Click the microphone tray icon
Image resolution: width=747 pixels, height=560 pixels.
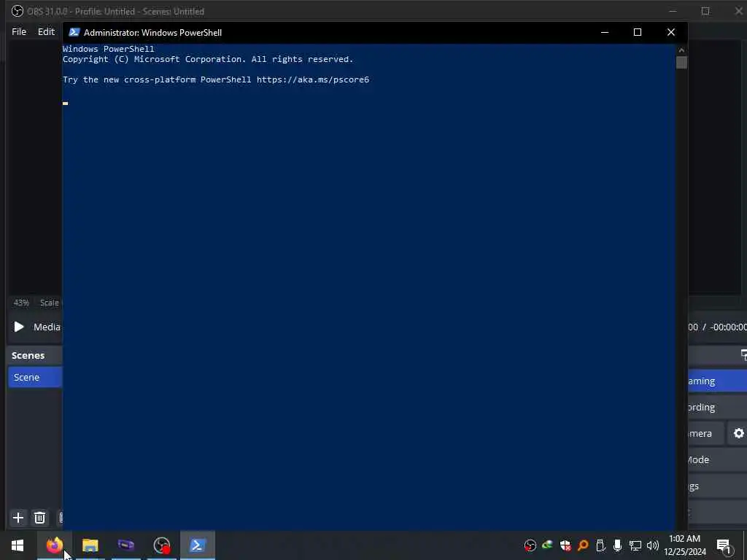click(617, 545)
